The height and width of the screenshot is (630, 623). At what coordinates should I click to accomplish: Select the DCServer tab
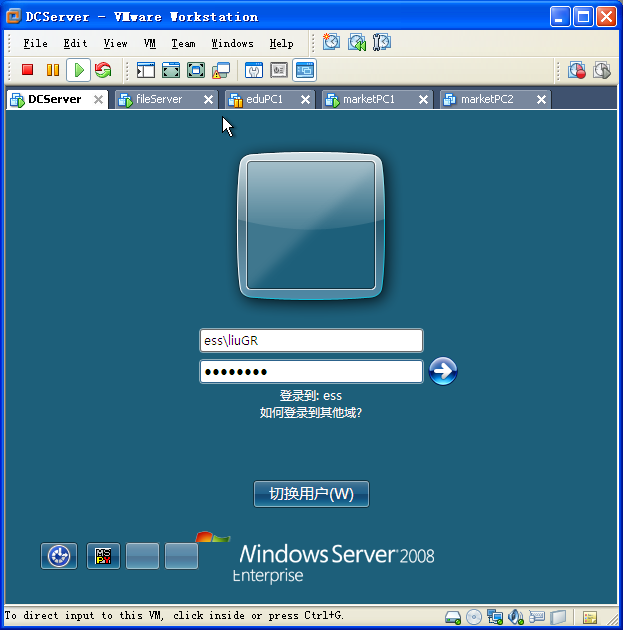(x=55, y=99)
